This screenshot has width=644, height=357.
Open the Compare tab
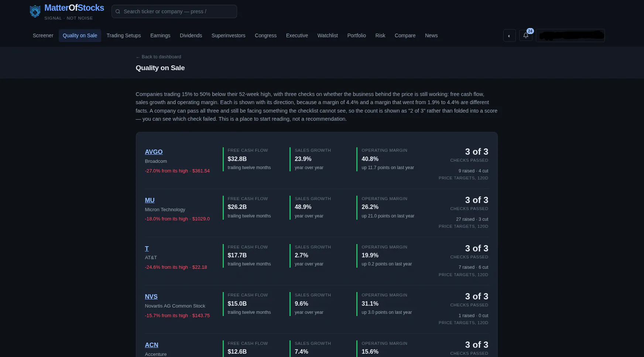pos(405,35)
